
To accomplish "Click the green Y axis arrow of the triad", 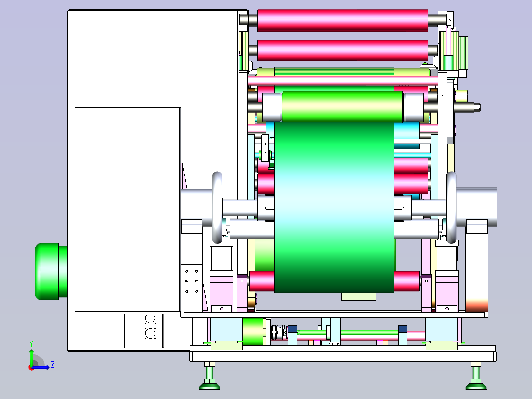I will pos(31,357).
